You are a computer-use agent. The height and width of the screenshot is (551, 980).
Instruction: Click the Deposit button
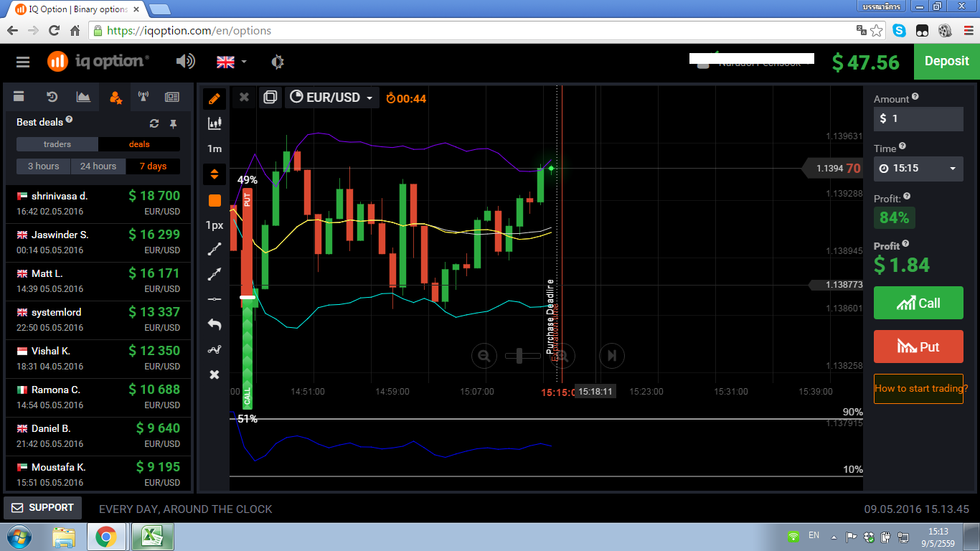tap(947, 62)
